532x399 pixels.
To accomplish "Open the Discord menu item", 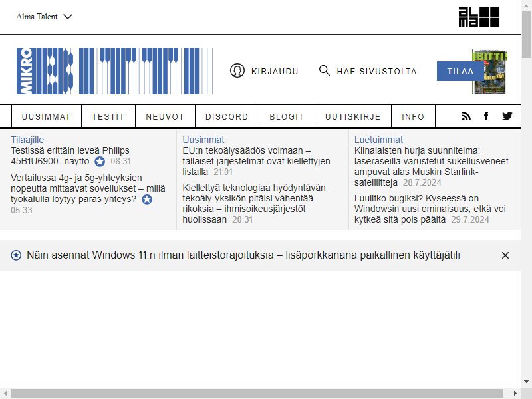I will (227, 117).
